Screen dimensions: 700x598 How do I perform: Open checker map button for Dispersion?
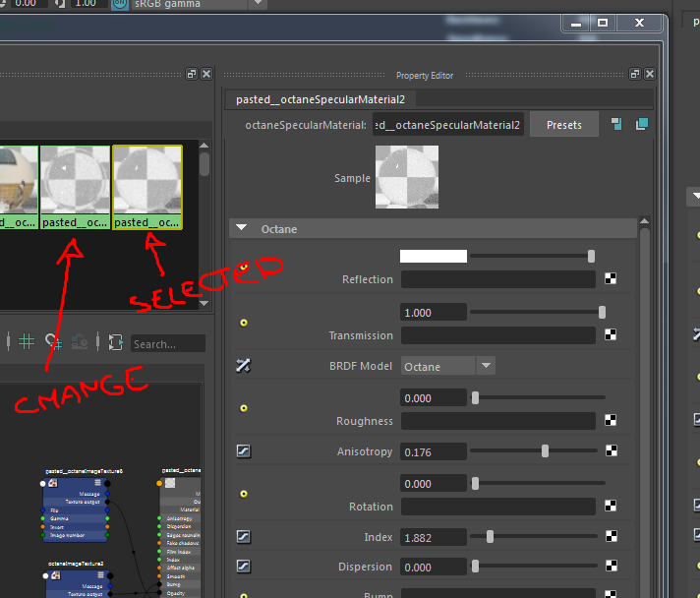coord(612,566)
